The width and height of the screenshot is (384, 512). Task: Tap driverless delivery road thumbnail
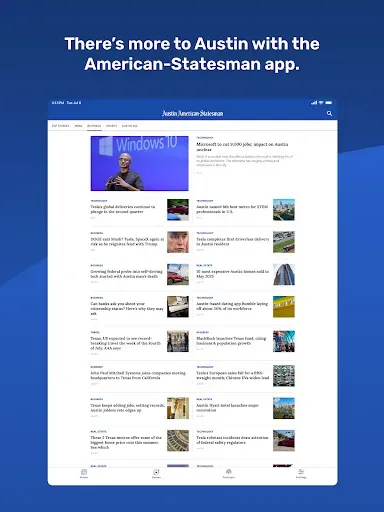pos(284,242)
